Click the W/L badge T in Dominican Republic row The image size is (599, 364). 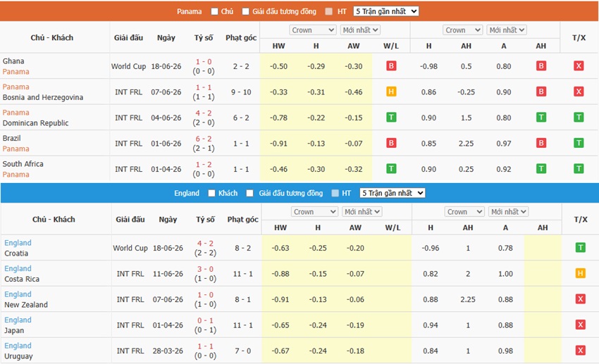click(x=391, y=117)
